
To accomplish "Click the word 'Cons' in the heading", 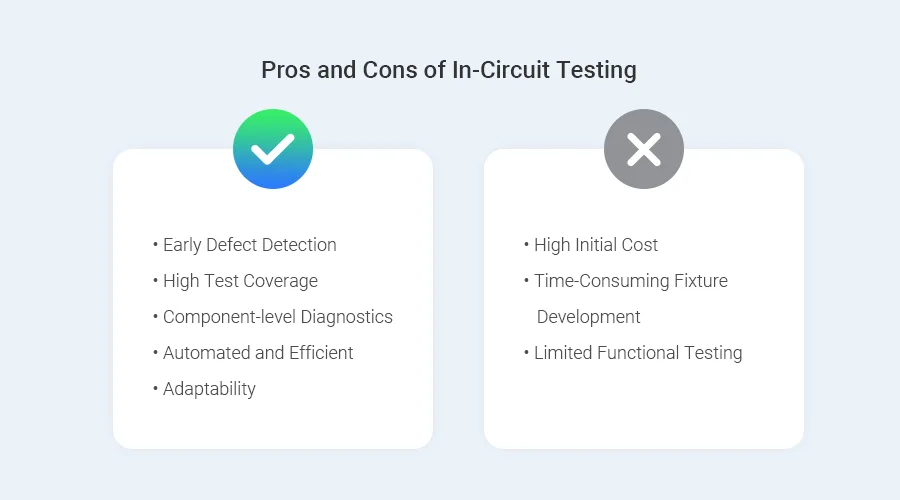I will pyautogui.click(x=377, y=70).
